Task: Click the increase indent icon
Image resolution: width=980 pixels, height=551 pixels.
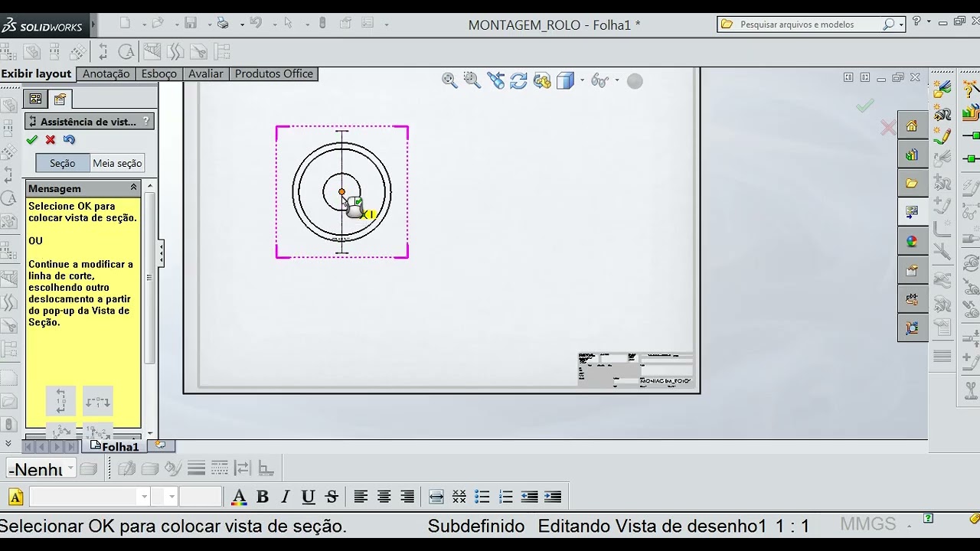Action: 552,497
